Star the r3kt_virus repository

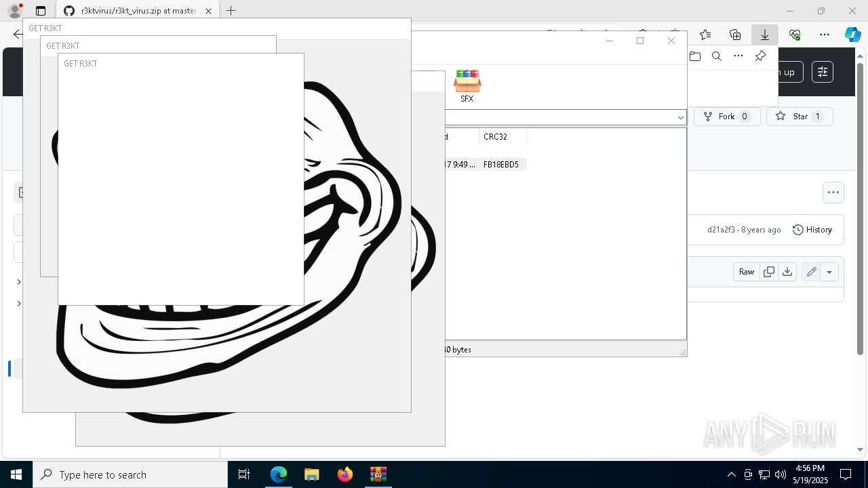800,117
